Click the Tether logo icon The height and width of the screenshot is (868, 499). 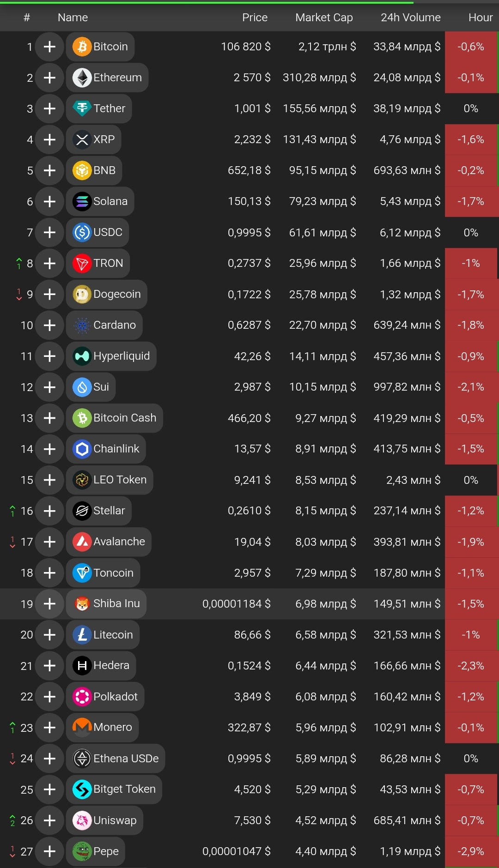[x=82, y=108]
